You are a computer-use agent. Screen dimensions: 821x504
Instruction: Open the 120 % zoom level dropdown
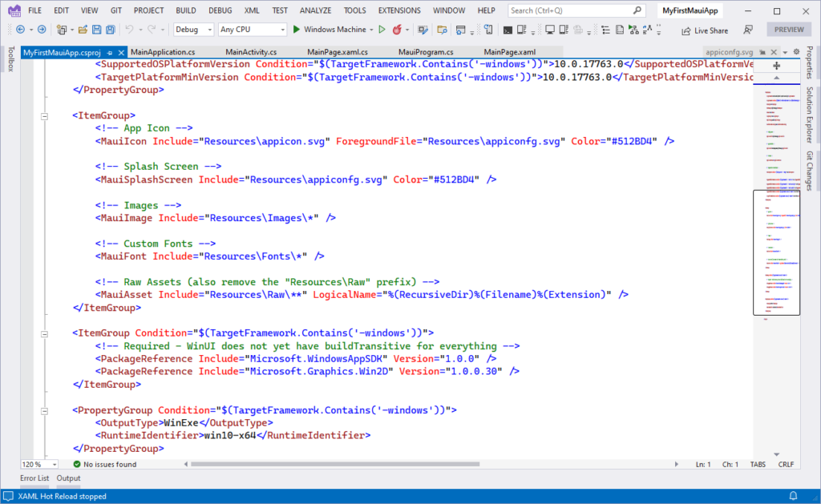click(39, 464)
